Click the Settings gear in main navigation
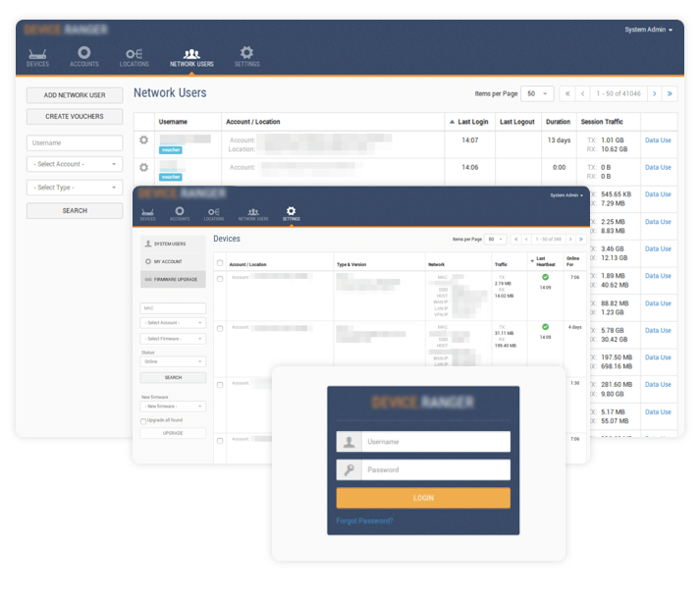700x601 pixels. (246, 57)
